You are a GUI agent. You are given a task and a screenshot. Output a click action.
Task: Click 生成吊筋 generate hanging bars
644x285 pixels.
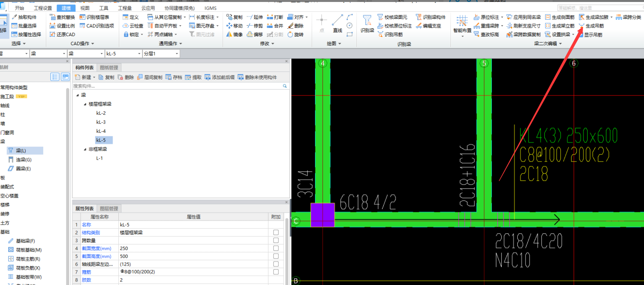click(591, 26)
